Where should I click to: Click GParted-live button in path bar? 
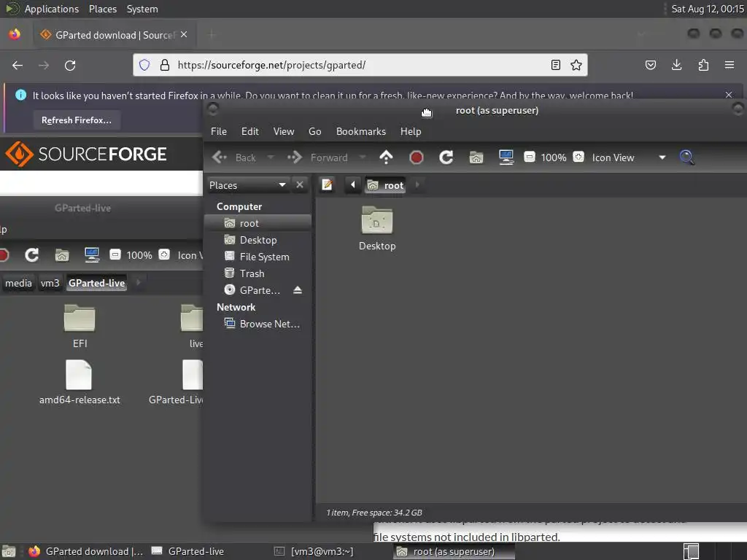click(97, 283)
